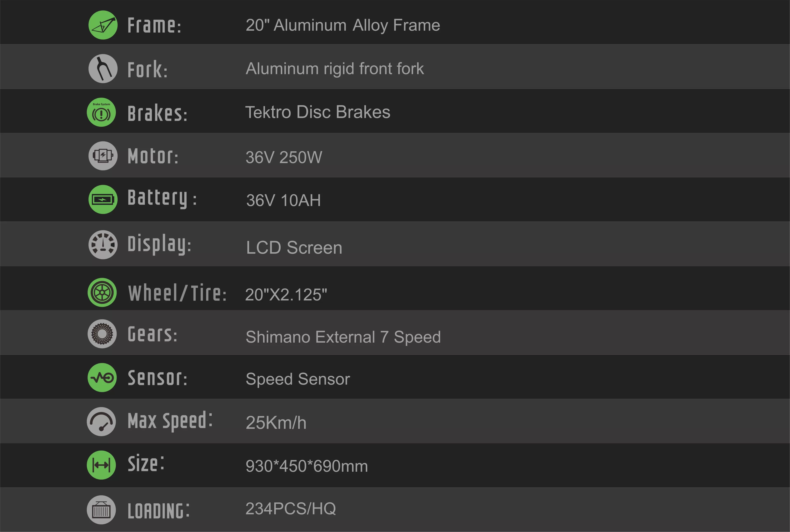Select the green wheel icon
This screenshot has height=532, width=790.
point(102,293)
